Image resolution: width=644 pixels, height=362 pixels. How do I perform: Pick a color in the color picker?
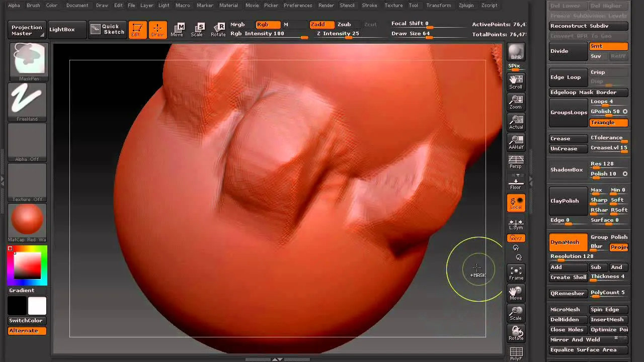coord(28,265)
